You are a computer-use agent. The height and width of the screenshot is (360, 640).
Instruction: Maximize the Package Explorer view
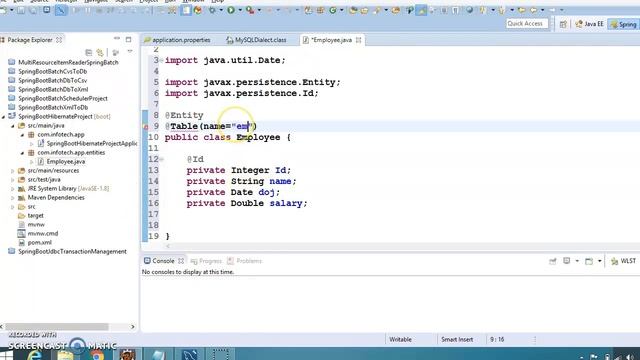tap(129, 40)
